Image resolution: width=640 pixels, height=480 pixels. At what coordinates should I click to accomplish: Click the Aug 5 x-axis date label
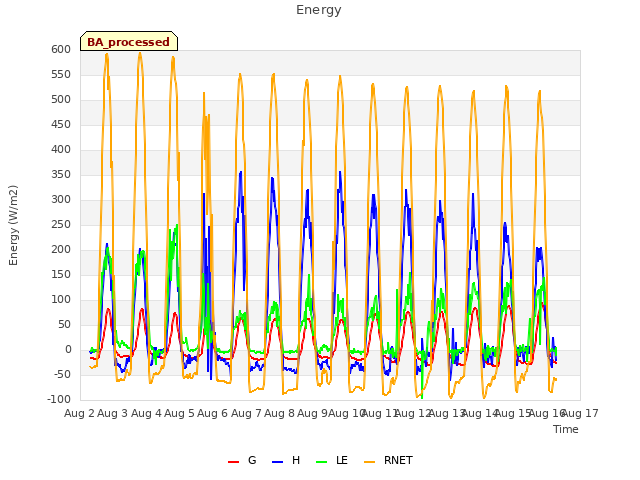click(x=179, y=413)
